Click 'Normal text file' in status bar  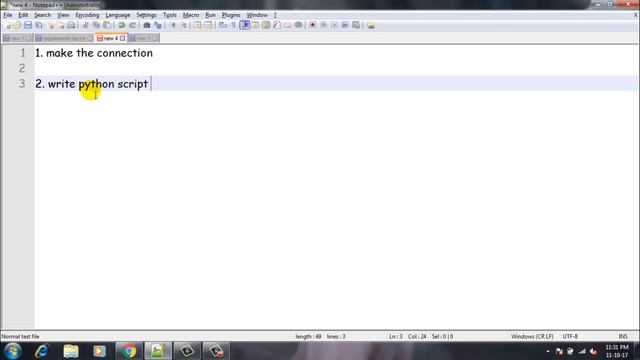coord(20,336)
